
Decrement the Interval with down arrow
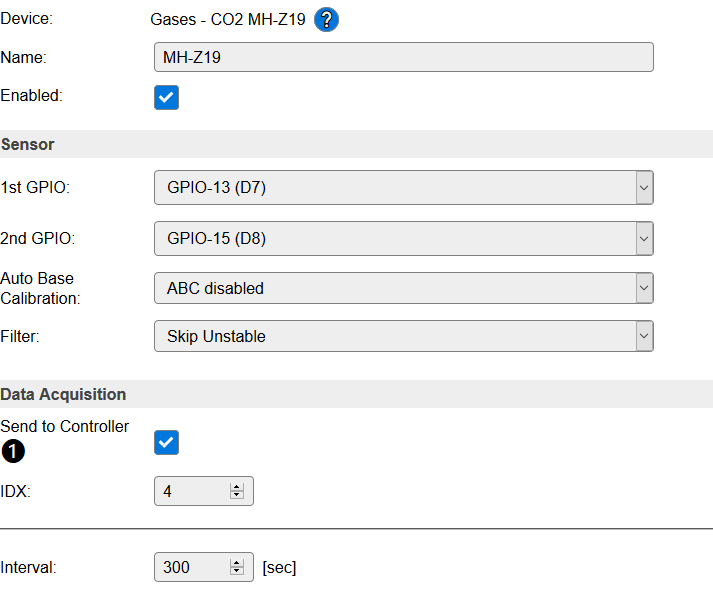[237, 572]
